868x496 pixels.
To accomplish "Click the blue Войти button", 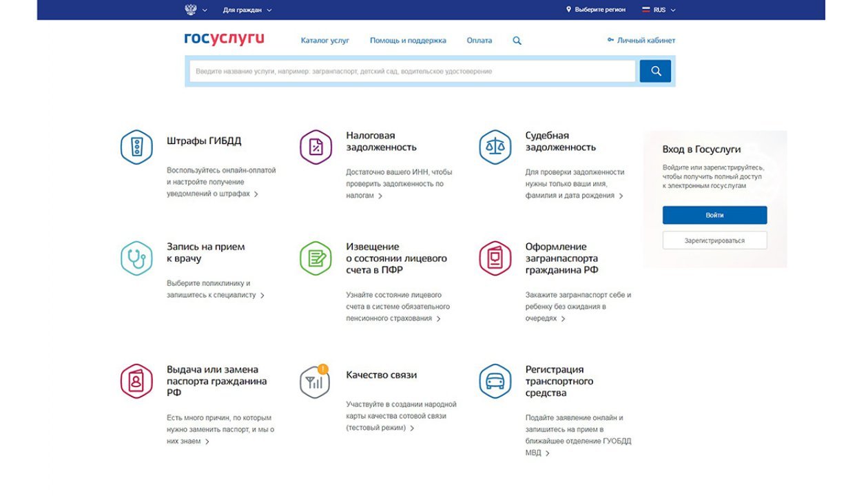I will [x=714, y=215].
